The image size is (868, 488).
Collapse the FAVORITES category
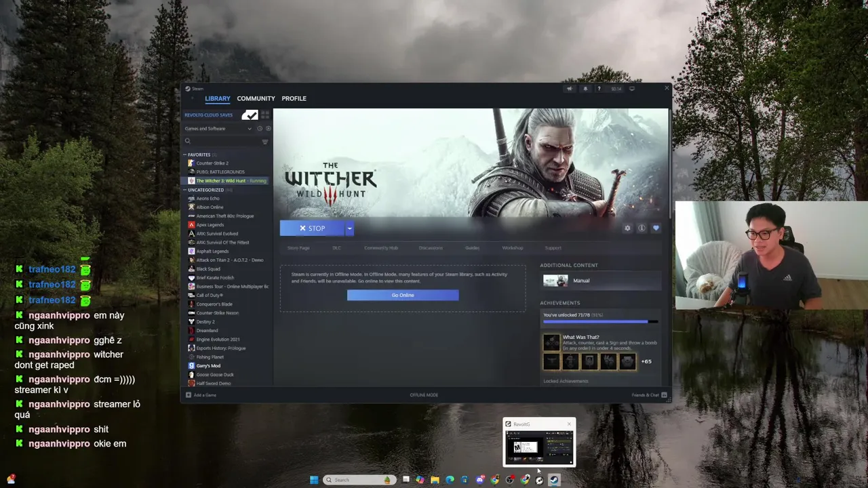point(184,155)
